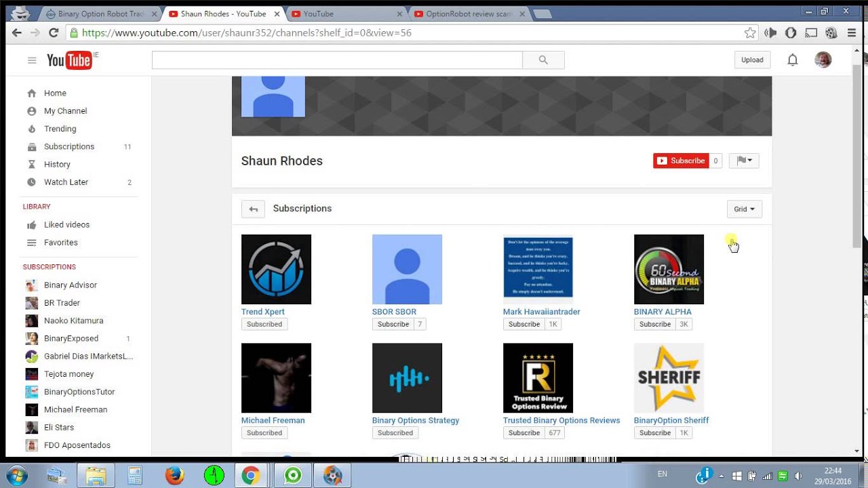Switch to Binary Option Robot tab

[x=100, y=14]
